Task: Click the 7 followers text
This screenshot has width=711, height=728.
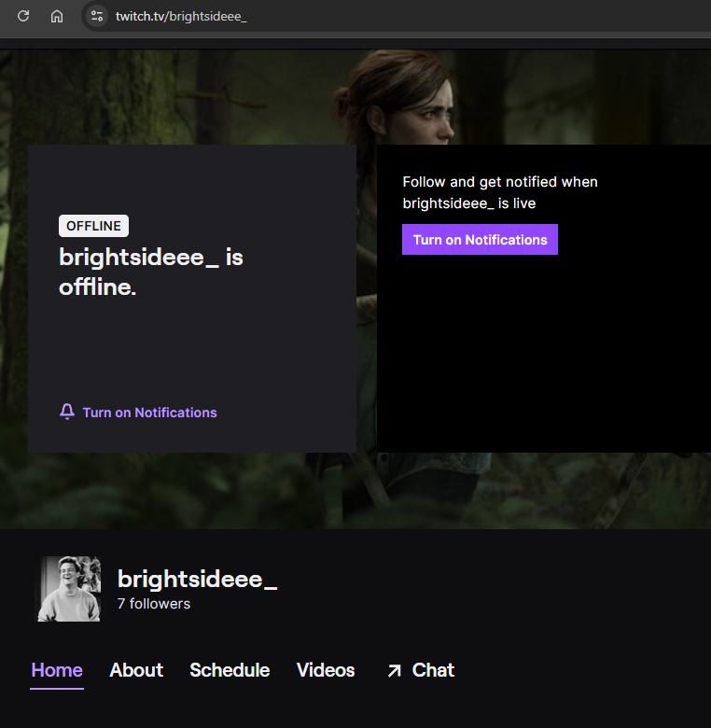Action: [154, 604]
